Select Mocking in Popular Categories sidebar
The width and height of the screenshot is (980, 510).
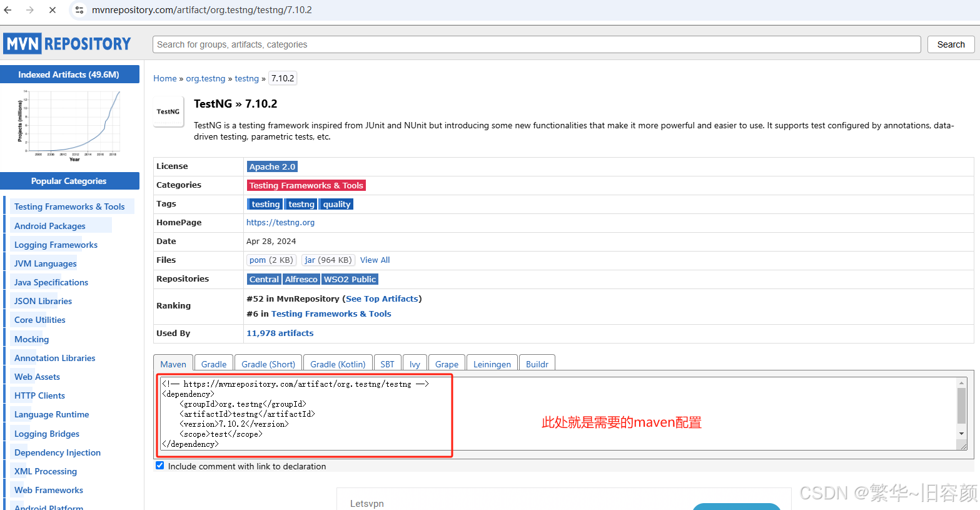(x=31, y=339)
